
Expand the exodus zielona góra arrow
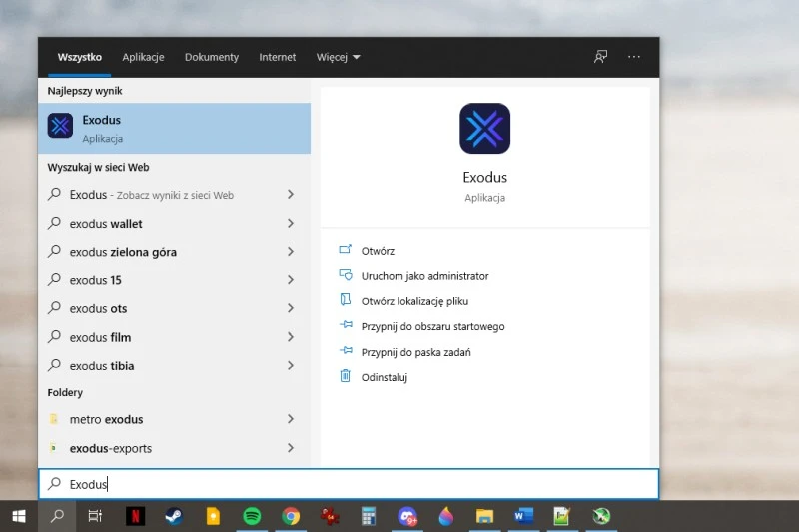pyautogui.click(x=291, y=251)
